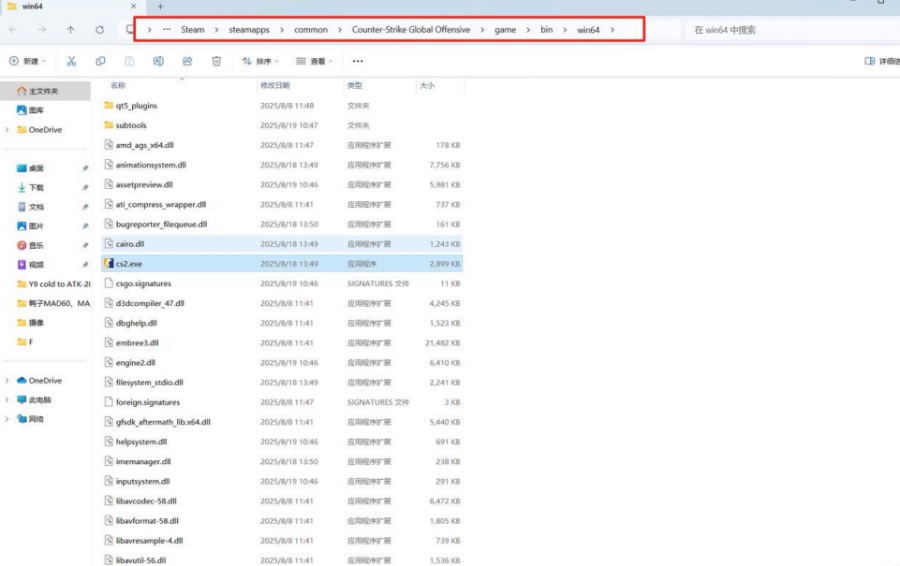Click bin in the address path
Image resolution: width=900 pixels, height=566 pixels.
point(546,30)
